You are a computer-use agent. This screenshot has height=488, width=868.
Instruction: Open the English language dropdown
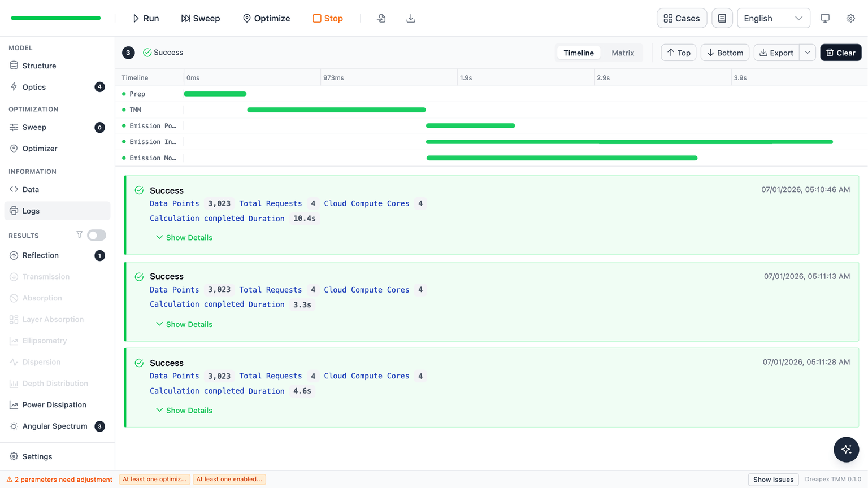click(x=773, y=18)
